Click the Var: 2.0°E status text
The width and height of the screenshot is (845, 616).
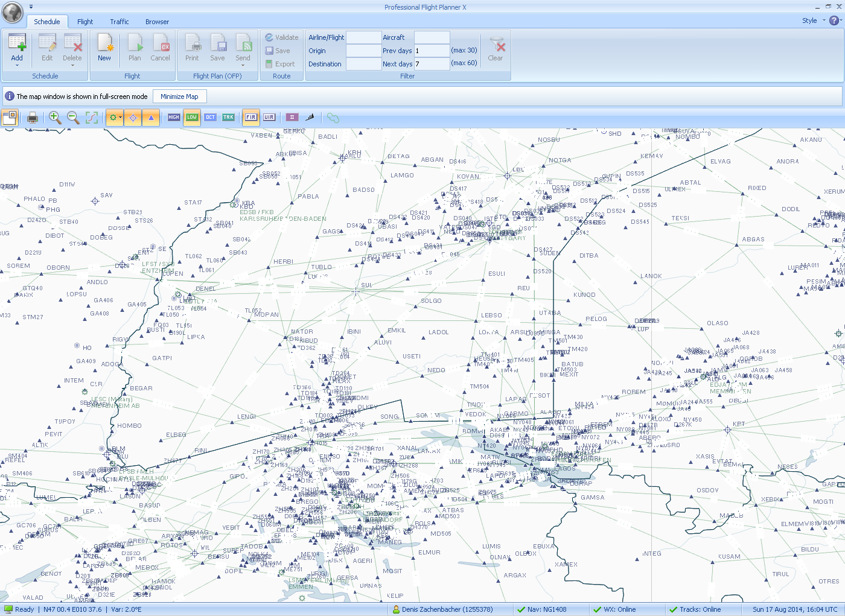tap(126, 609)
